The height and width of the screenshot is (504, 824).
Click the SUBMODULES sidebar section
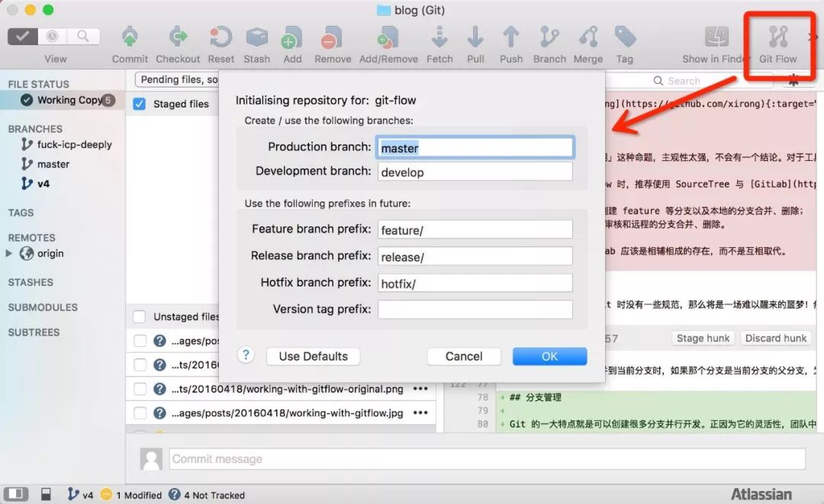tap(43, 307)
